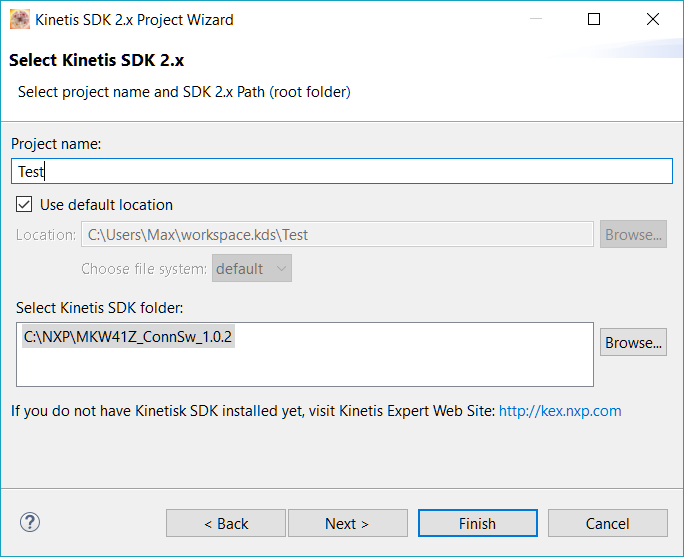Browse for the Kinetis SDK folder

coord(633,342)
